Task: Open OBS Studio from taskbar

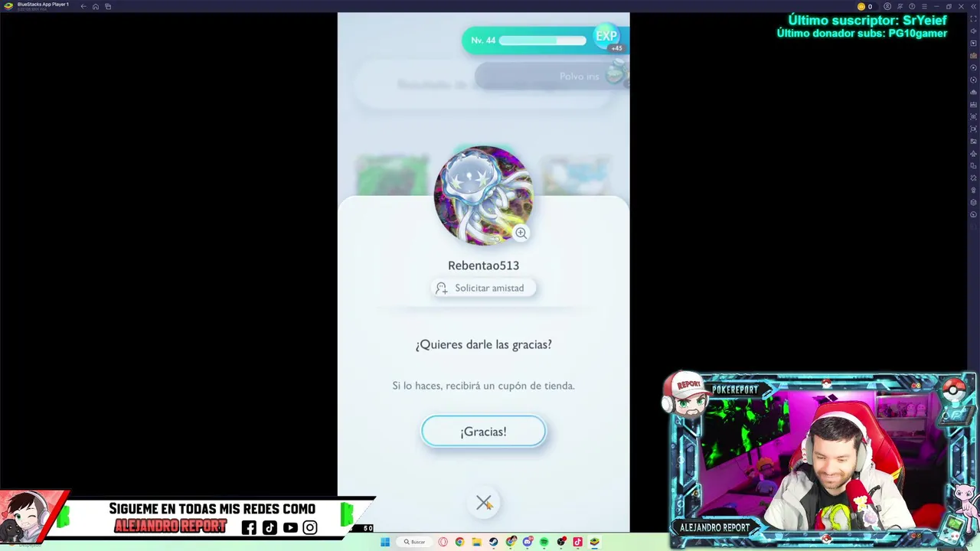Action: click(x=561, y=542)
